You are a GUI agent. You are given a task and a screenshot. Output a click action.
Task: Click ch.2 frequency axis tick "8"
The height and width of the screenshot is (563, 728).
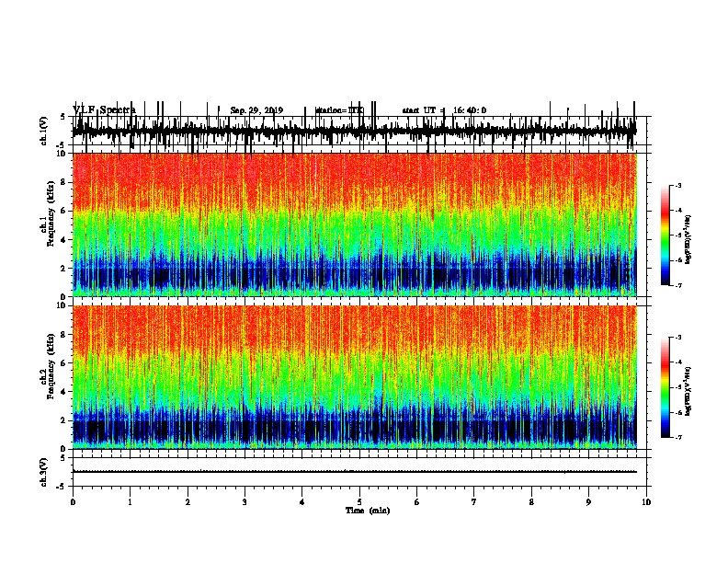click(x=63, y=335)
